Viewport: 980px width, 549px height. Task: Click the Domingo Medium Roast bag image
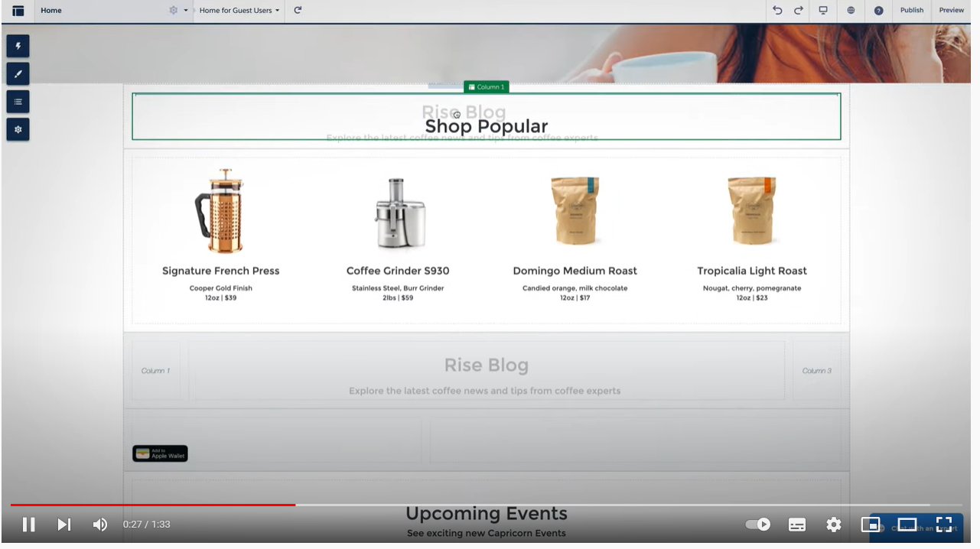(575, 211)
